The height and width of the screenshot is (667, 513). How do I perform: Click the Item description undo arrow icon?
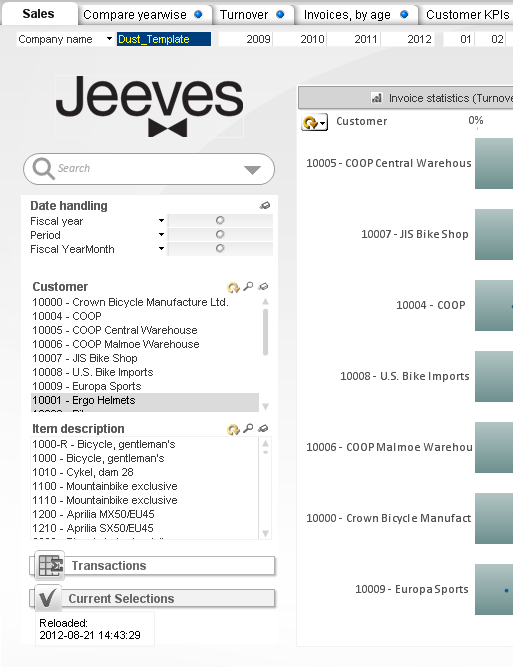coord(233,429)
